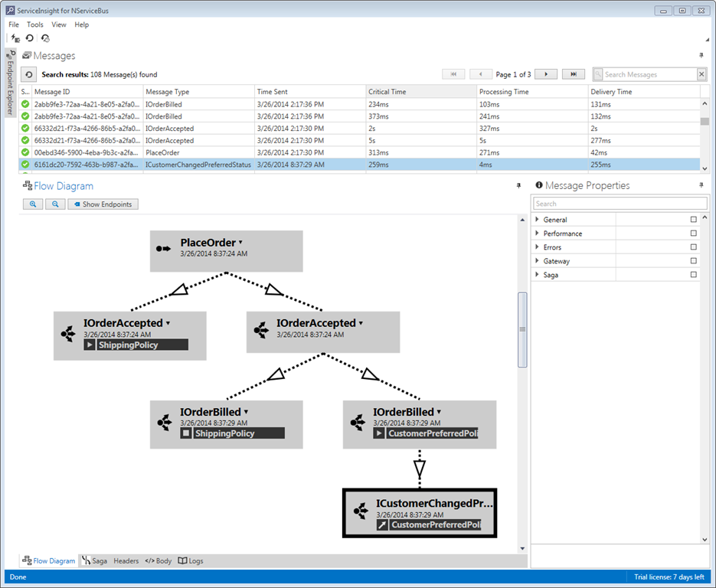Click the flow diagram vertical scrollbar thumb
Image resolution: width=716 pixels, height=588 pixels.
point(522,330)
